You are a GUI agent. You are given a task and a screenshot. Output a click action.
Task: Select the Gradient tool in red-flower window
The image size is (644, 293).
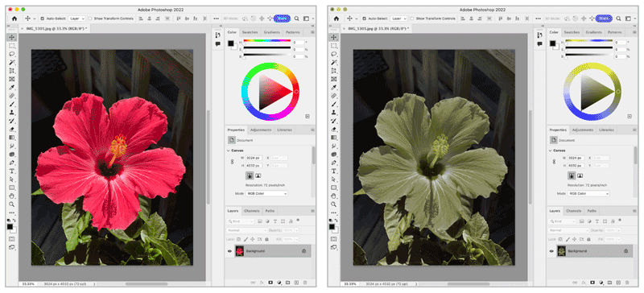[x=12, y=138]
